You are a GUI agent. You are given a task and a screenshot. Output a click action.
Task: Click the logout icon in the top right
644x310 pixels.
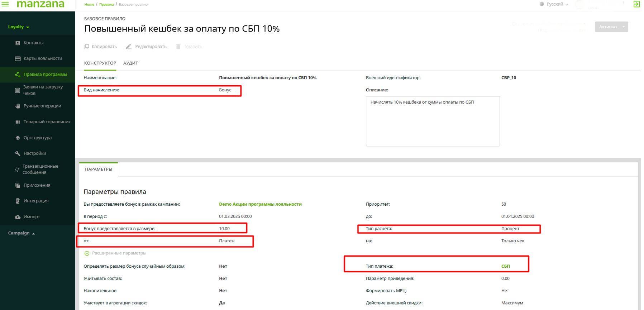[636, 4]
